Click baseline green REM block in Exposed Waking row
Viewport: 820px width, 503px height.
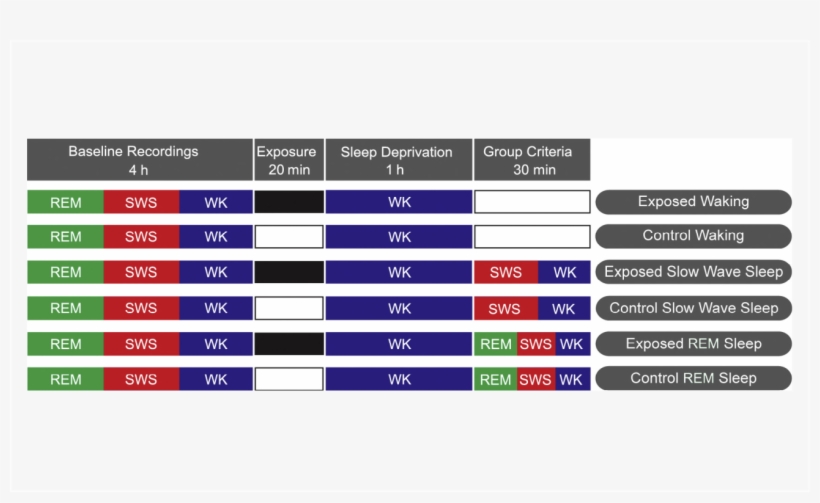point(66,202)
